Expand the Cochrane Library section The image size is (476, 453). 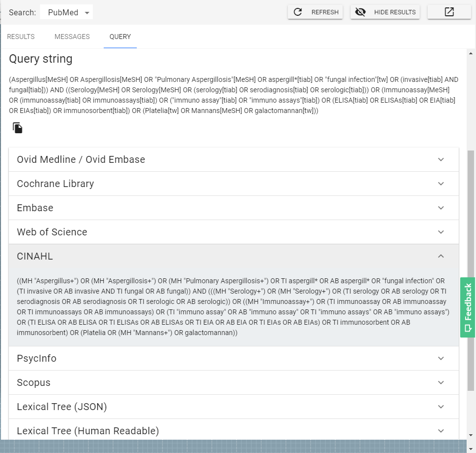click(234, 184)
